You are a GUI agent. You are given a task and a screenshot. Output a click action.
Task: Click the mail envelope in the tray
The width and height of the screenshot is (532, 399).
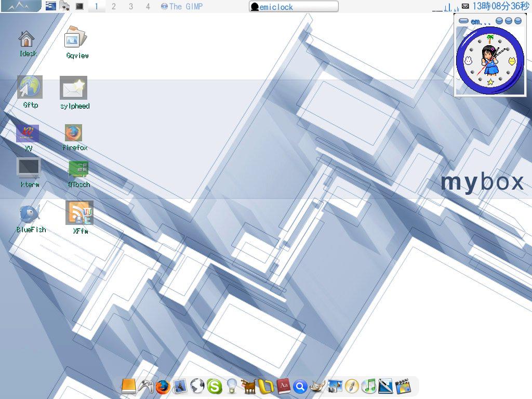point(465,6)
